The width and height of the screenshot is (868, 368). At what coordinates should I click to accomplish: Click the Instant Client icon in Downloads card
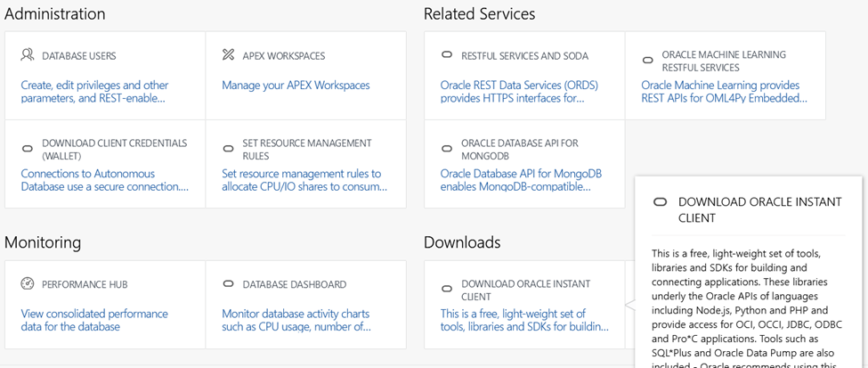click(446, 290)
